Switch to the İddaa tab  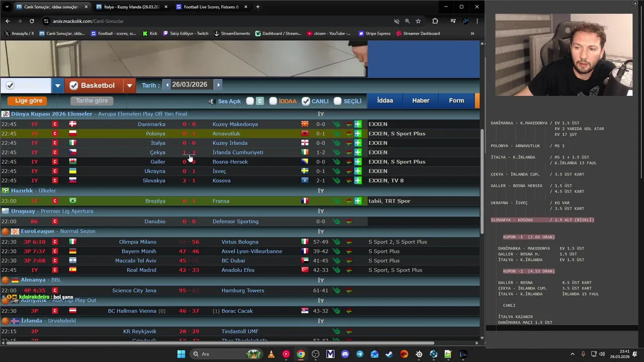tap(385, 101)
